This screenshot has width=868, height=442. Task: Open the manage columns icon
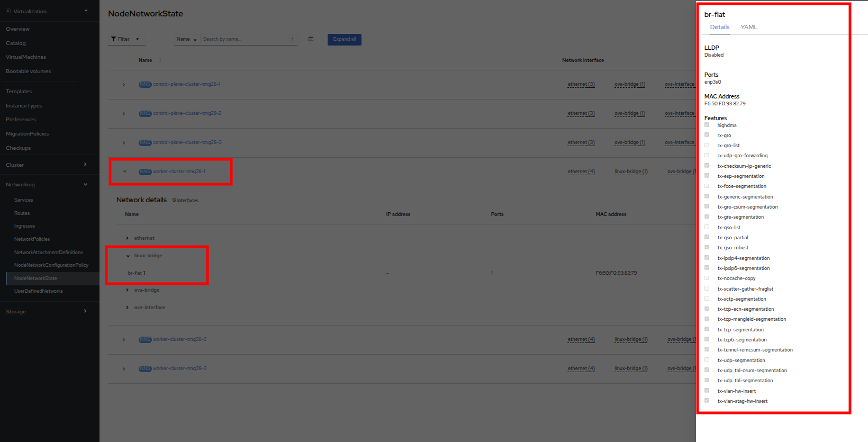click(311, 39)
